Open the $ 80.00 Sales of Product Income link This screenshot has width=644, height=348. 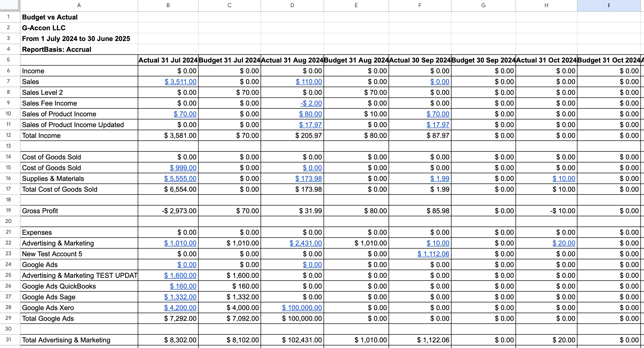pyautogui.click(x=310, y=114)
